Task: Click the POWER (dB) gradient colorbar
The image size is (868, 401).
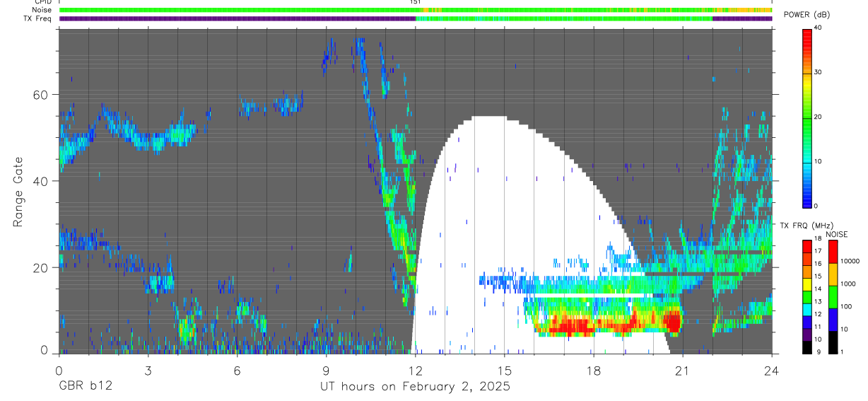Action: [x=807, y=117]
